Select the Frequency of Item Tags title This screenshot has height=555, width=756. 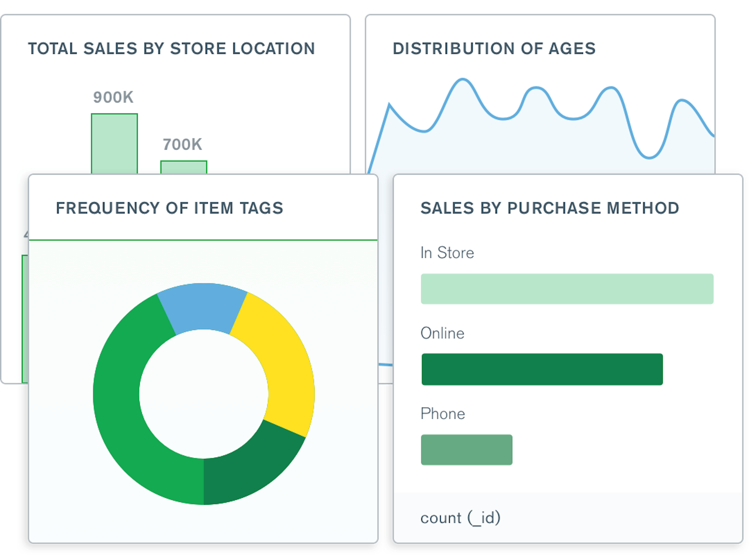pos(170,208)
